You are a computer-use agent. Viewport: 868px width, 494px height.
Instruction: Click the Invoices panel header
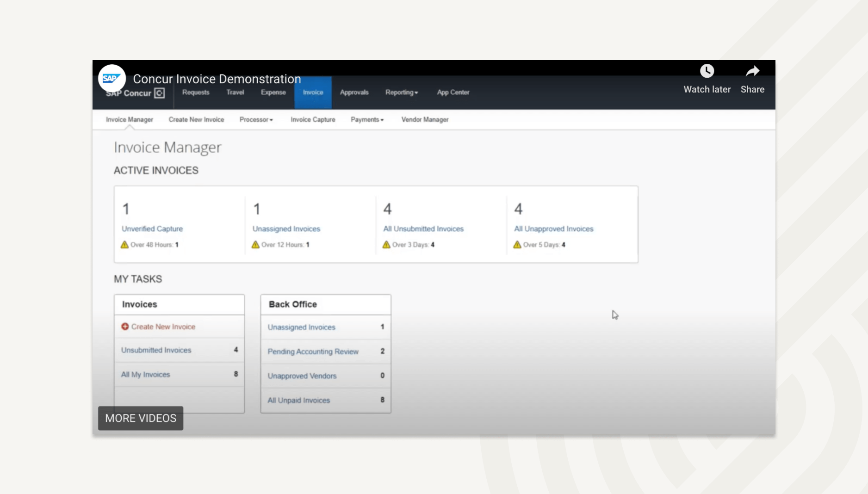coord(180,304)
